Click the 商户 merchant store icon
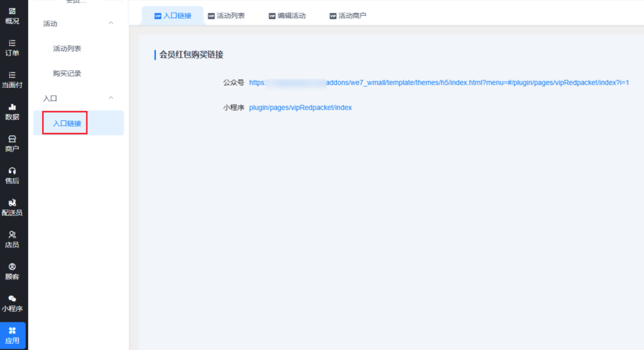644x350 pixels. (x=13, y=138)
